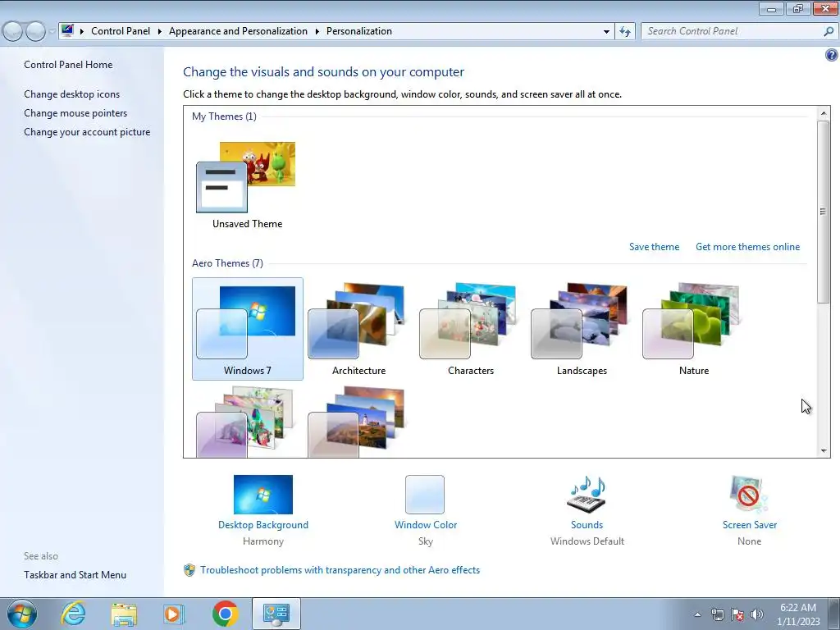The height and width of the screenshot is (630, 840).
Task: Click the themes list scroll up arrow
Action: click(824, 113)
